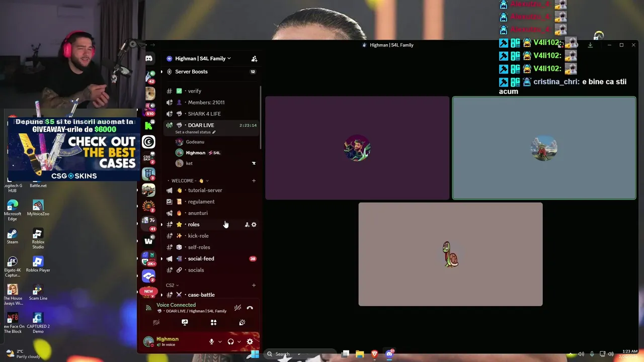Screen dimensions: 644x362
Task: Expand the Server Boosts row
Action: pos(210,72)
